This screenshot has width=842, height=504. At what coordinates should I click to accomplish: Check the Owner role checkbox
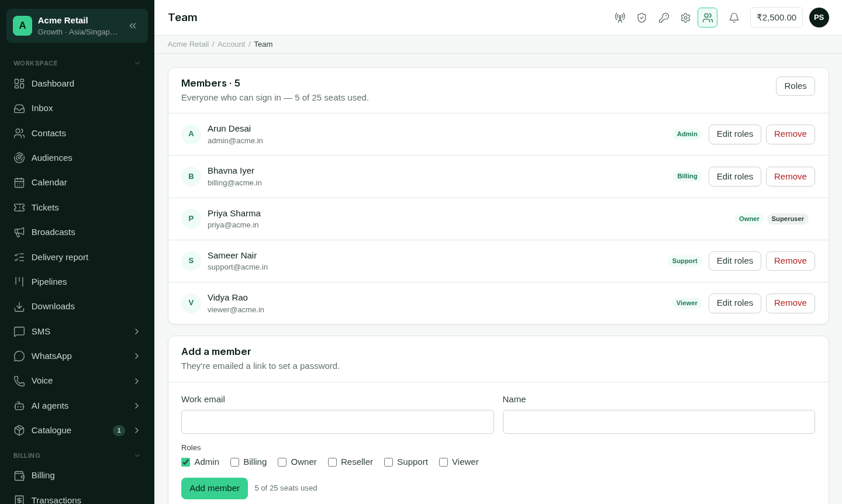click(x=282, y=462)
